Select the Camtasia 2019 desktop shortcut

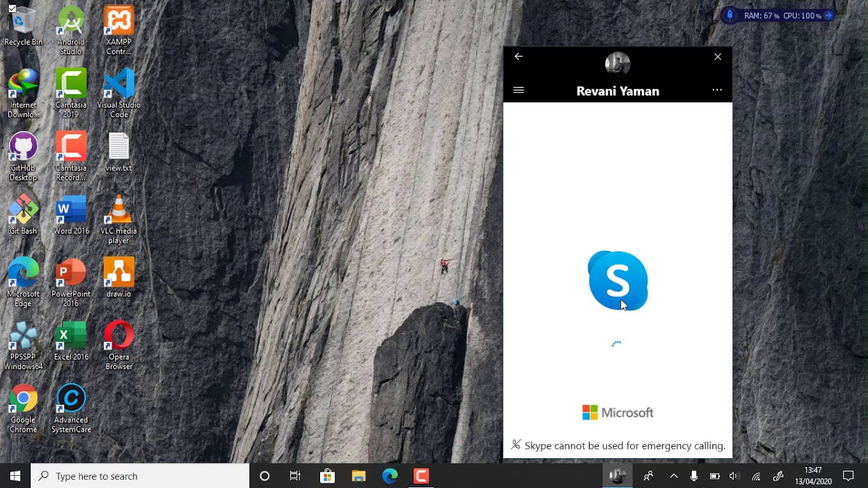point(71,94)
